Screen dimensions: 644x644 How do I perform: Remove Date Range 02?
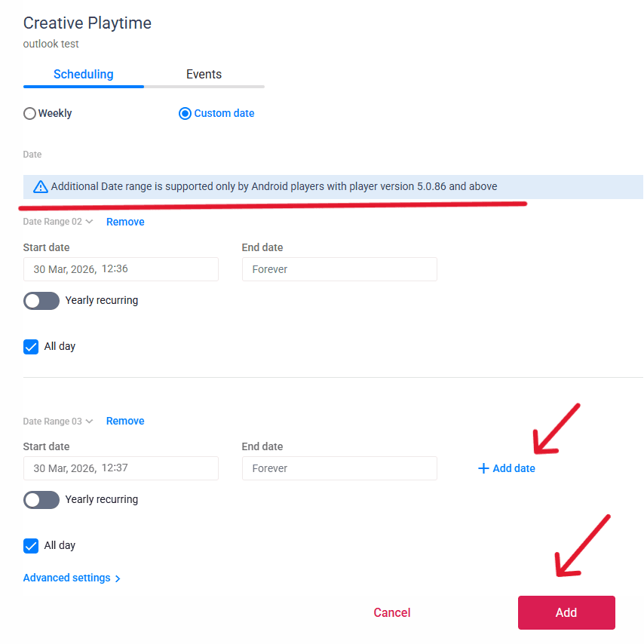[125, 222]
